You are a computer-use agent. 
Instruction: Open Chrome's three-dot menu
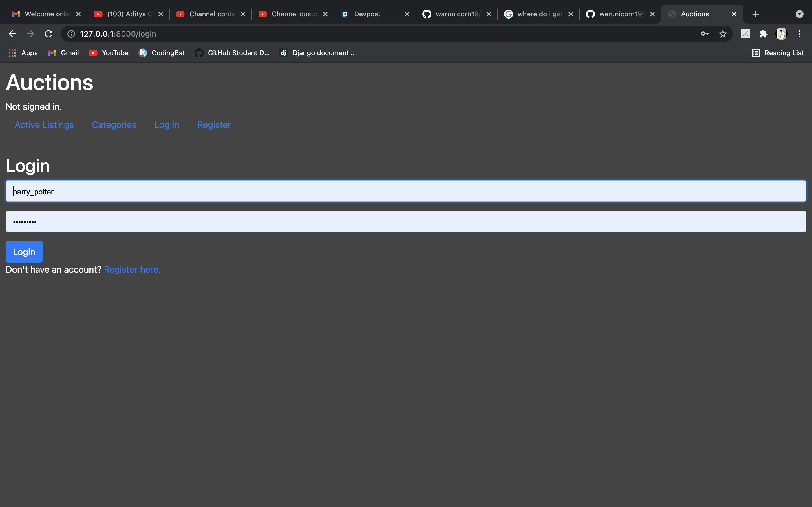click(x=800, y=34)
